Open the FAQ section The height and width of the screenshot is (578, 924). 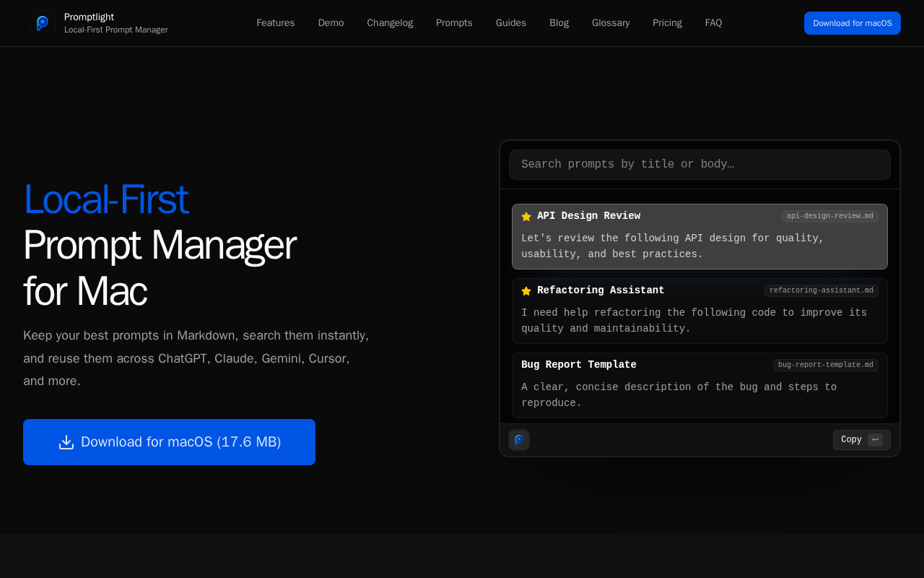[x=713, y=23]
